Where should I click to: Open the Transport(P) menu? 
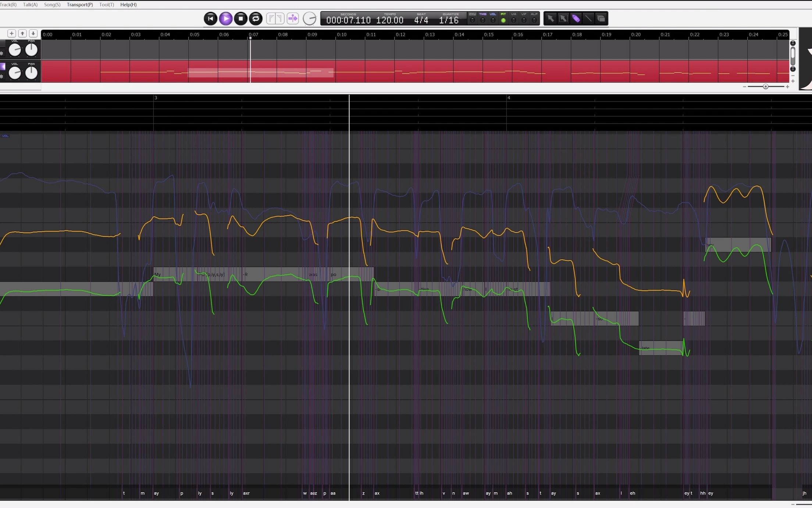80,4
